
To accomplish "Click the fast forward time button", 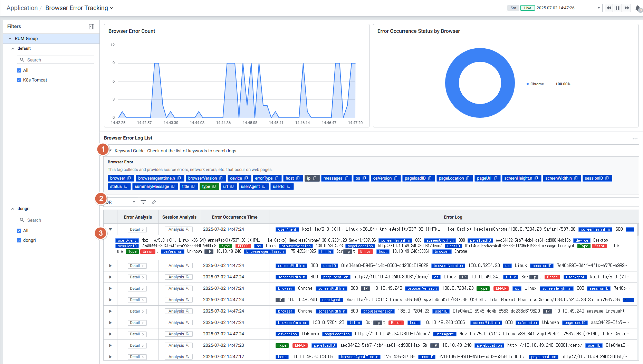I will pyautogui.click(x=627, y=8).
